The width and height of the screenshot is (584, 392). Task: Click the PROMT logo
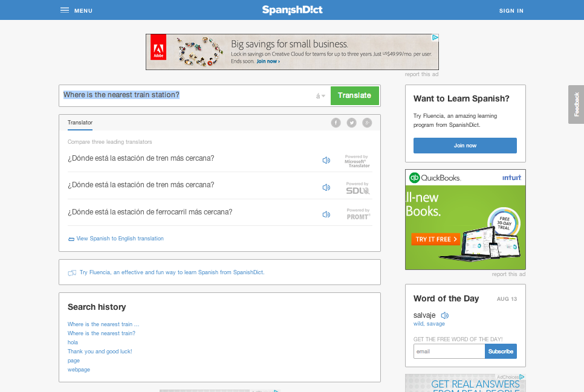(x=359, y=214)
